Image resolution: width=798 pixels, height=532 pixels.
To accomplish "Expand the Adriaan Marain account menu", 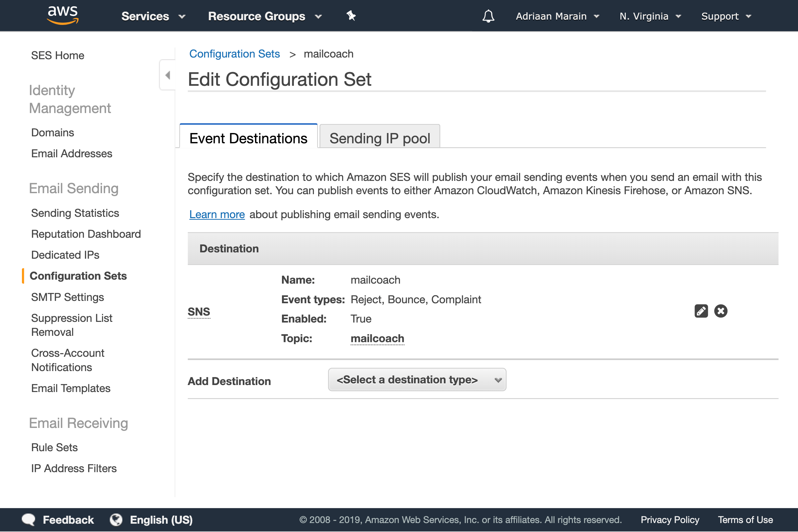I will [558, 16].
